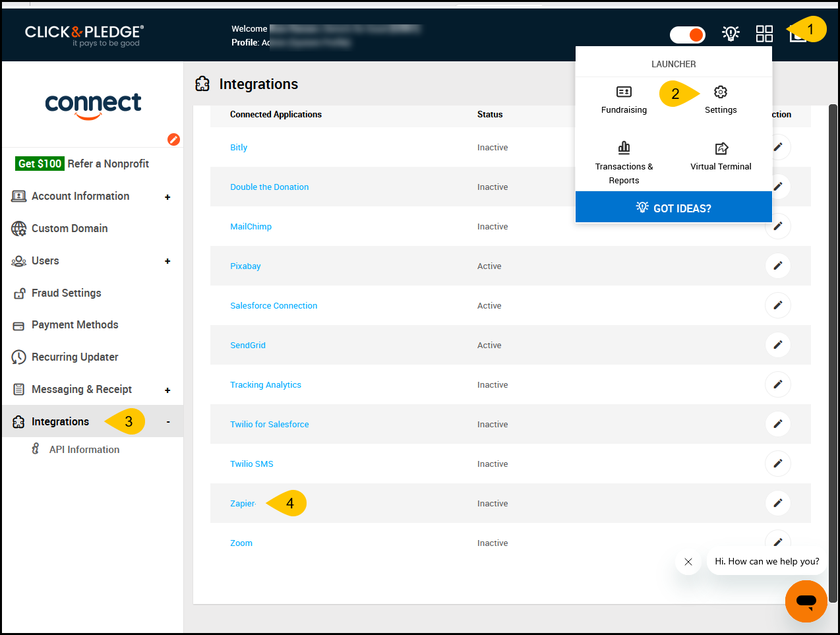Open the Zapier integration link

coord(243,503)
